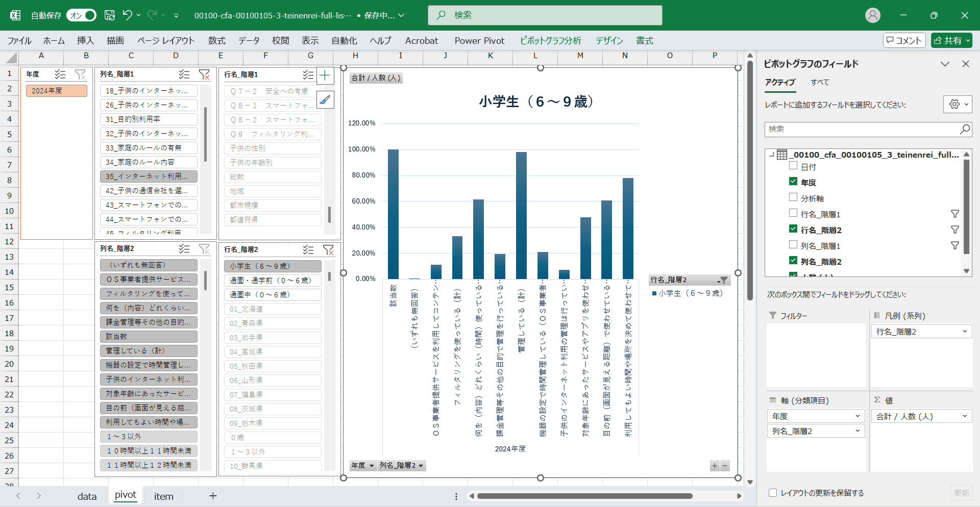Viewport: 980px width, 507px height.
Task: Click the chart elements plus button
Action: point(325,76)
